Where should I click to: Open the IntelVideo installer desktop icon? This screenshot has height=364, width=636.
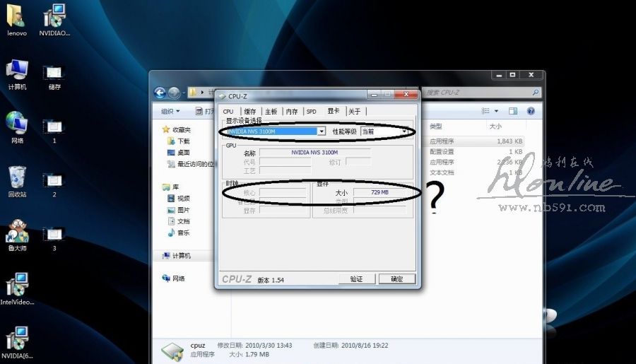(x=17, y=285)
